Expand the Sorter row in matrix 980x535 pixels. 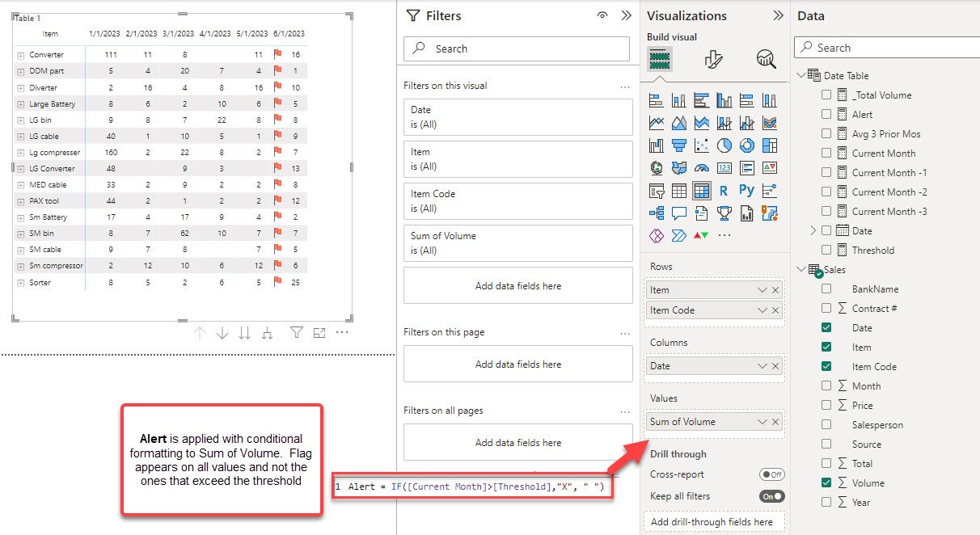coord(21,283)
